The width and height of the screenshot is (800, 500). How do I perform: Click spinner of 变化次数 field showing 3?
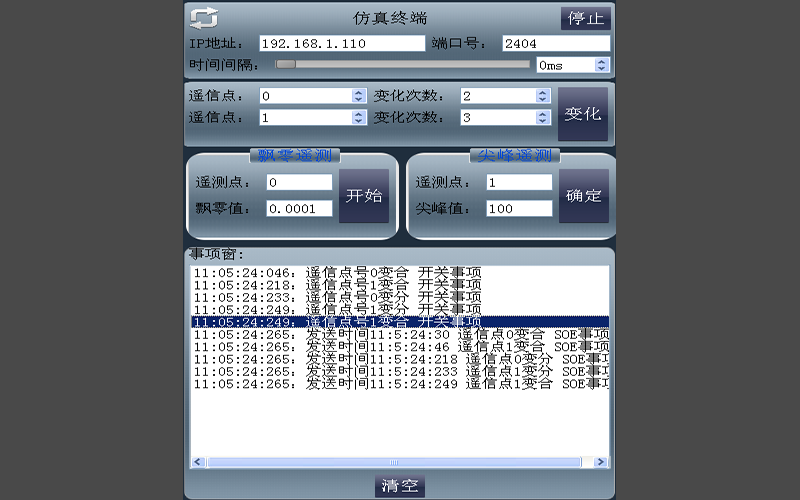point(543,117)
